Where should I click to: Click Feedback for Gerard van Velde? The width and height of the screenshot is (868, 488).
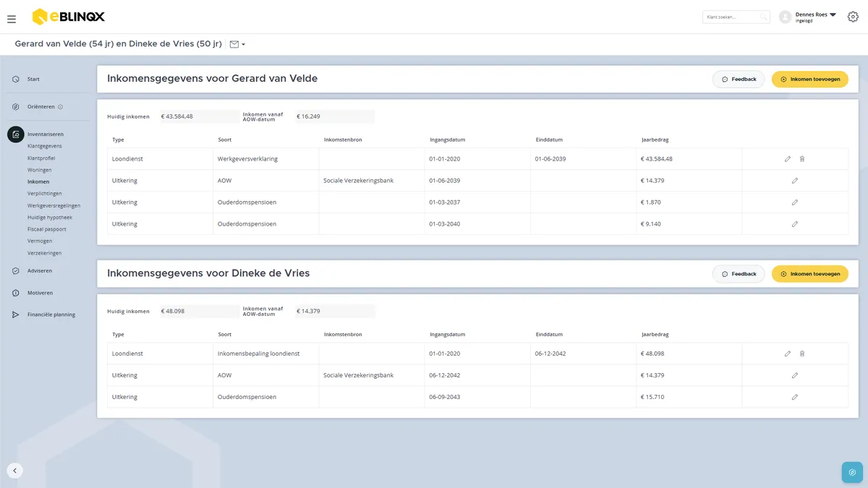point(739,80)
